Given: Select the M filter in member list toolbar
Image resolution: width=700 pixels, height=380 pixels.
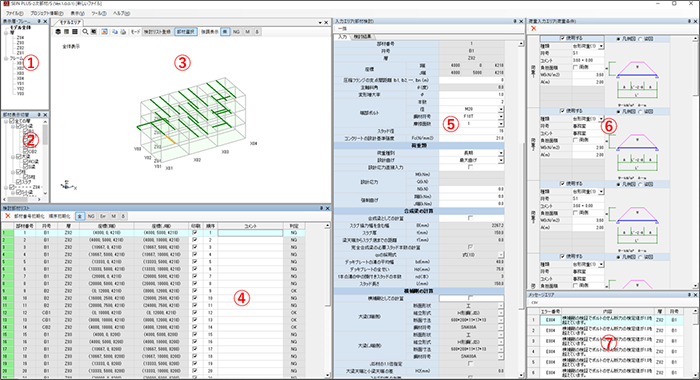Looking at the screenshot, I should pyautogui.click(x=114, y=216).
